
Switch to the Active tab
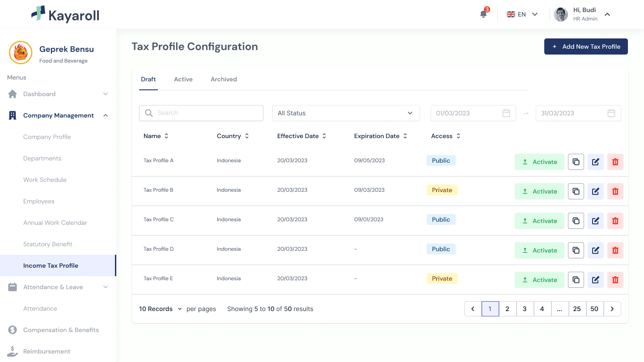click(x=183, y=79)
